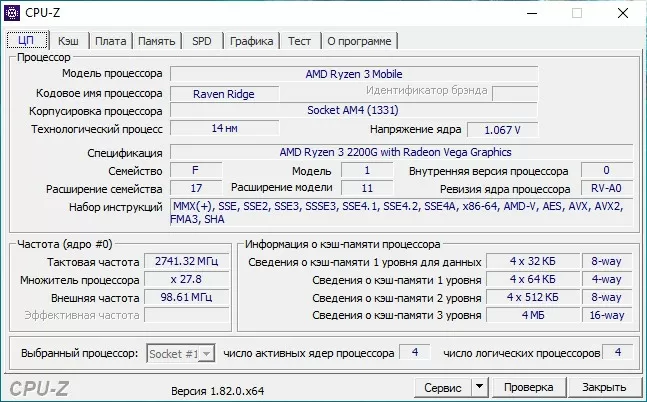Image resolution: width=647 pixels, height=402 pixels.
Task: Click the Проверка button
Action: tap(527, 387)
